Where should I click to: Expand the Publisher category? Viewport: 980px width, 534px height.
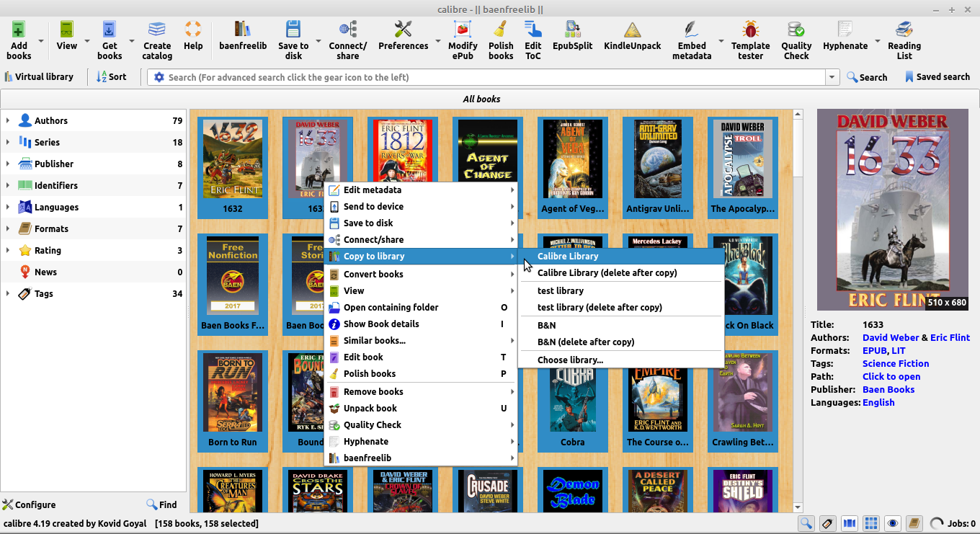tap(8, 164)
